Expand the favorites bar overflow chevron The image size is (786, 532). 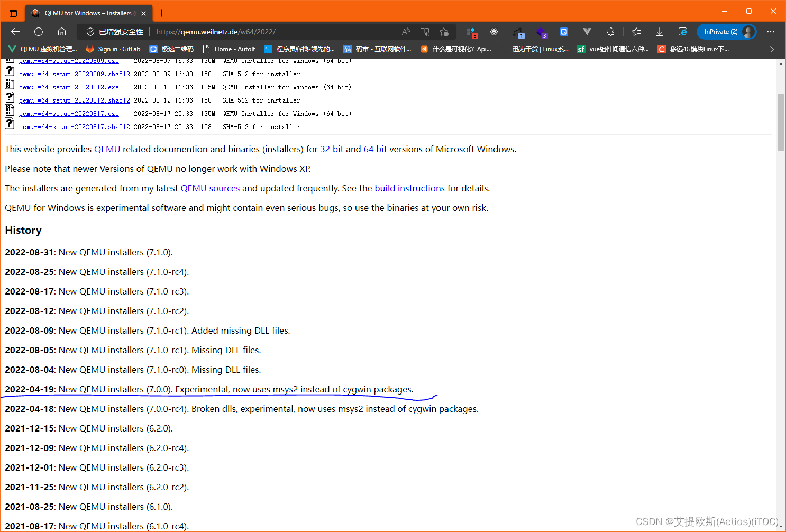772,49
